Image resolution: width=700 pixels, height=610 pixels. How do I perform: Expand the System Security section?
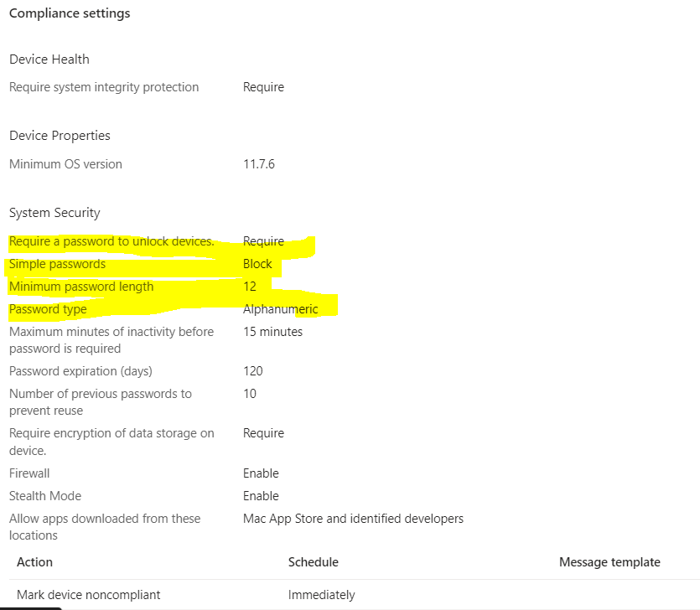click(54, 212)
